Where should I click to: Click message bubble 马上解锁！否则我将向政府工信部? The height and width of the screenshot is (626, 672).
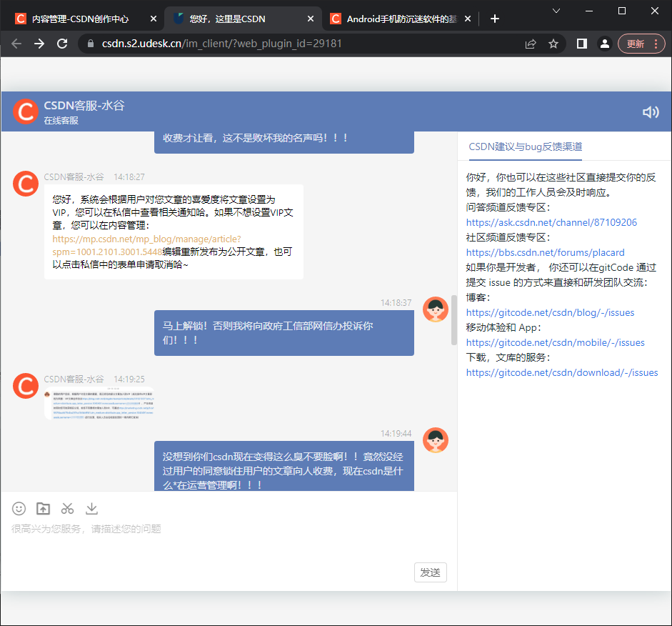[x=284, y=333]
